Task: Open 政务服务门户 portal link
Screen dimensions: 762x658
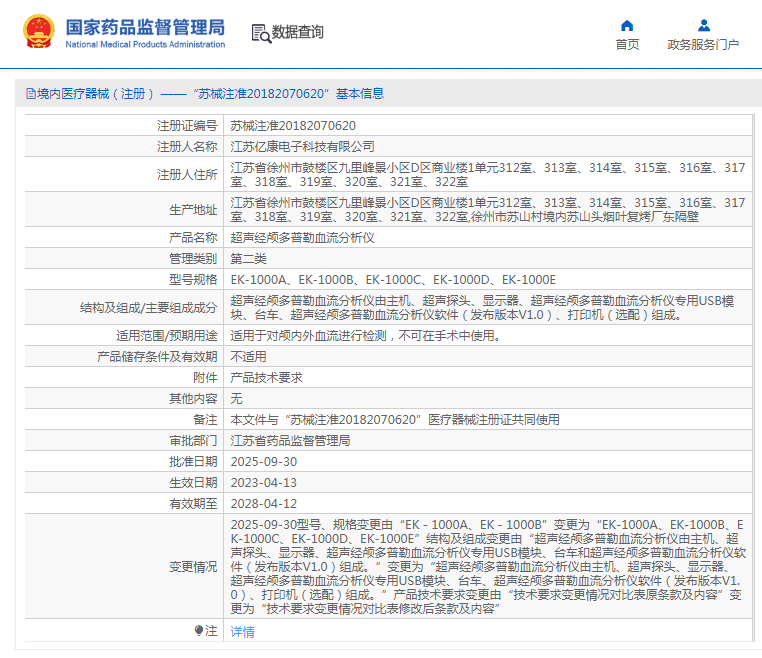Action: point(703,45)
